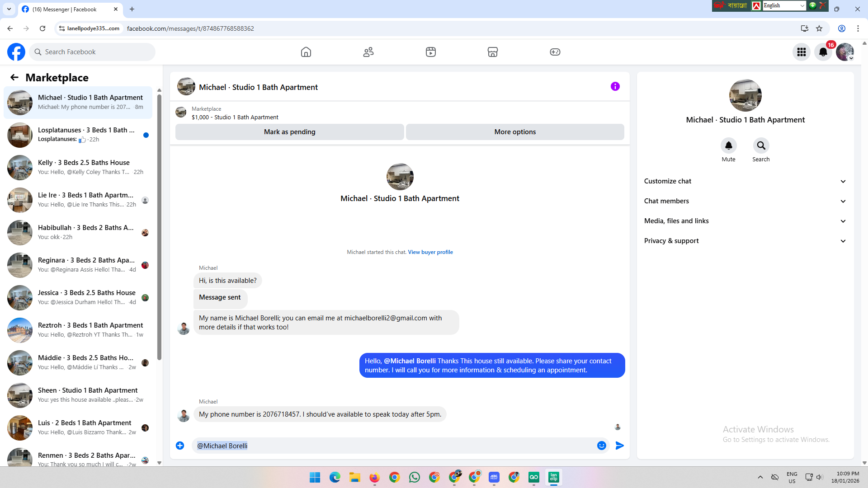Expand the Chat members section
Viewport: 868px width, 488px height.
(745, 201)
